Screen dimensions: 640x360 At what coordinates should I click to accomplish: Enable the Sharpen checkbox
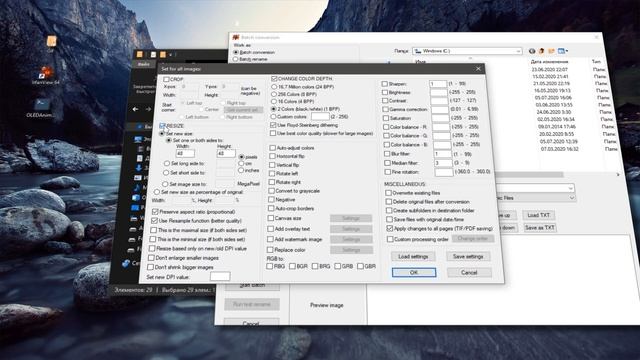pos(384,84)
